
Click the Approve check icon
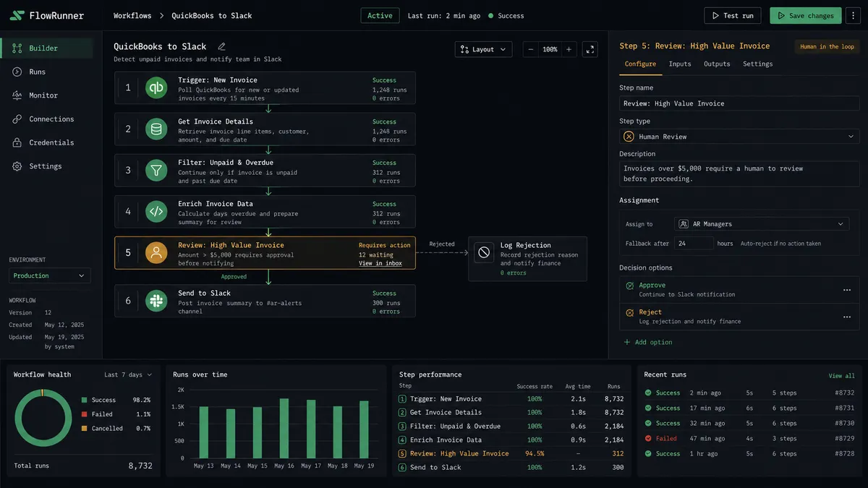click(629, 286)
